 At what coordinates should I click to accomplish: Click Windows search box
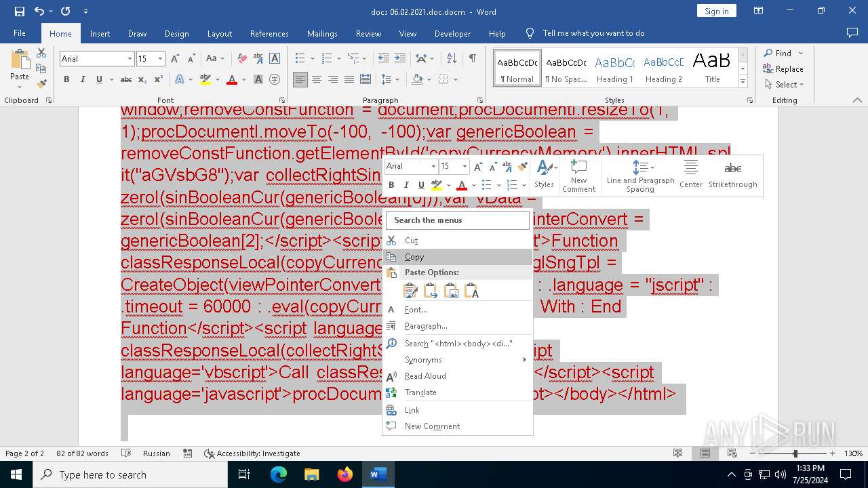point(130,474)
